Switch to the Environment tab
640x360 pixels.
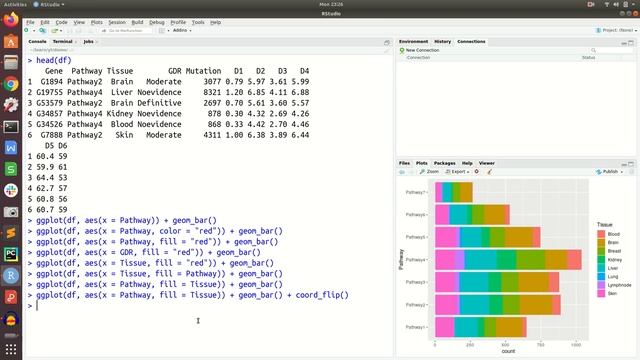(413, 42)
